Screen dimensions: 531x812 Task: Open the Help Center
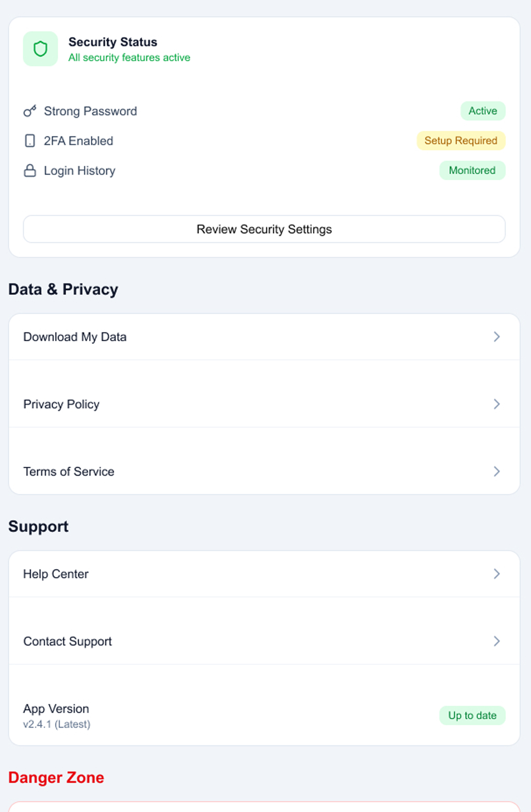56,574
